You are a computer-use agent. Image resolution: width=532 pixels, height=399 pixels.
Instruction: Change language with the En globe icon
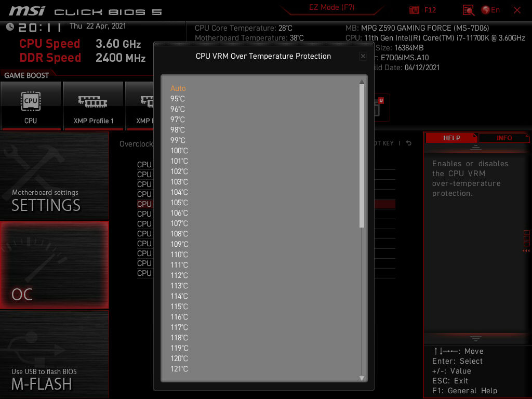coord(490,10)
